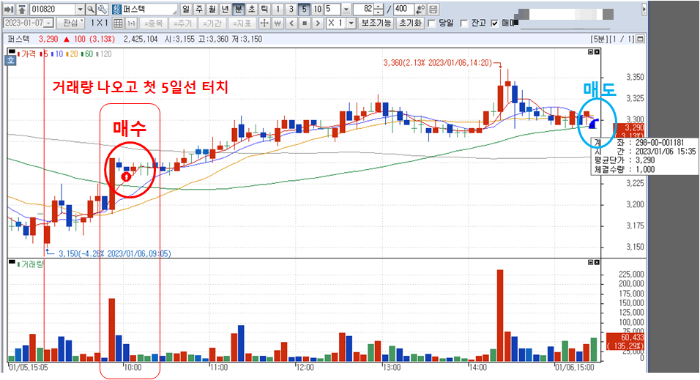The width and height of the screenshot is (700, 380).
Task: Toggle the 거래량 volume legend
Action: pyautogui.click(x=30, y=264)
